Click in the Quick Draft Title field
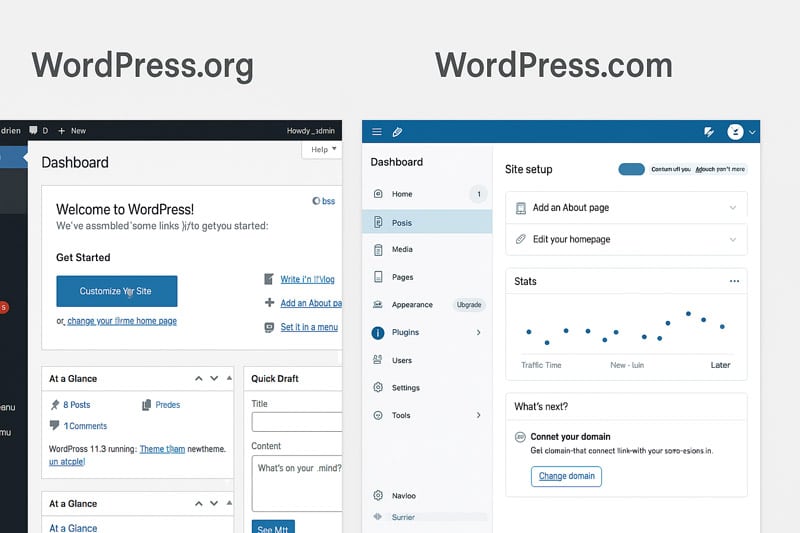The image size is (800, 533). coord(297,422)
